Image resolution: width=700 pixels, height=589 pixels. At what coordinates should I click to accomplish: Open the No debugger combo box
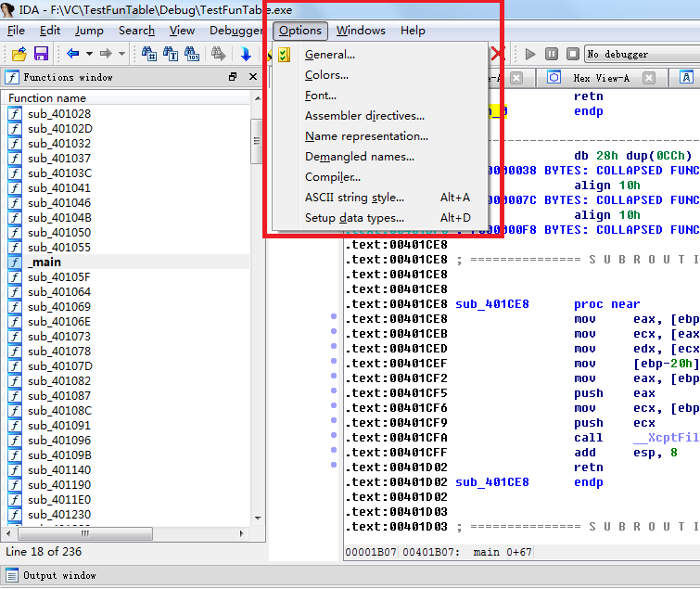point(642,54)
